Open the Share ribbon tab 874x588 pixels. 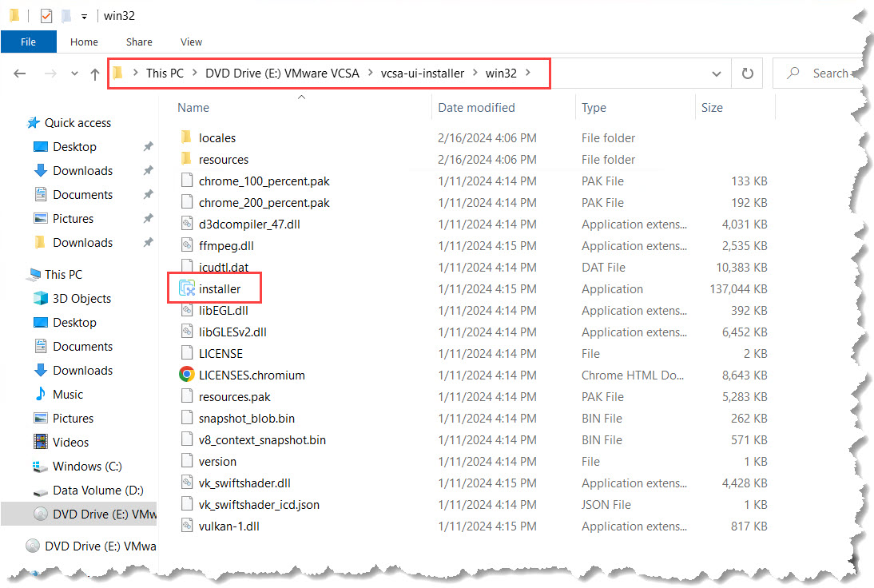pyautogui.click(x=139, y=42)
